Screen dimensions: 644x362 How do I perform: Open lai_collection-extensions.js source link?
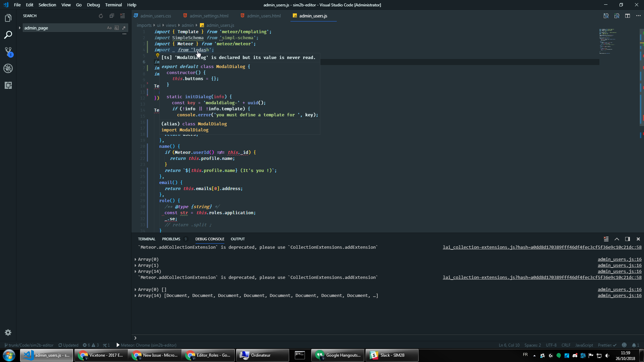point(542,247)
